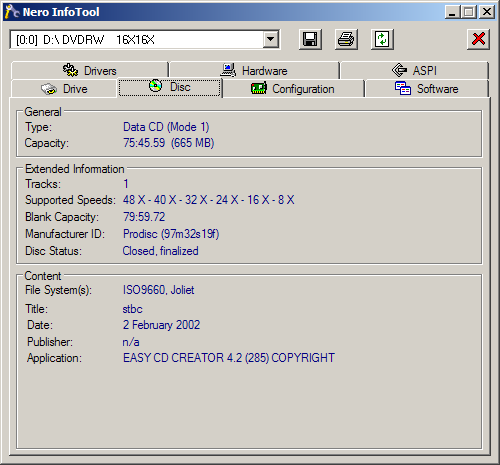Expand the drive selection dropdown arrow

pyautogui.click(x=271, y=40)
